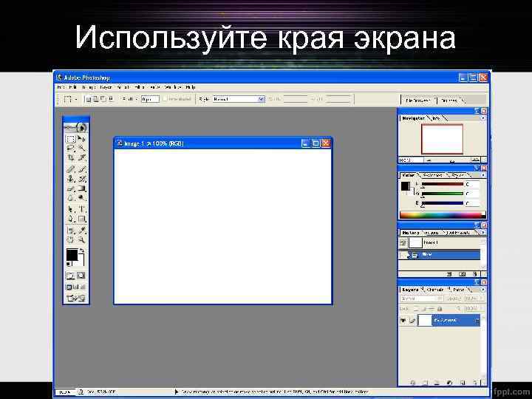532x399 pixels.
Task: Open the Filter menu
Action: click(x=138, y=87)
